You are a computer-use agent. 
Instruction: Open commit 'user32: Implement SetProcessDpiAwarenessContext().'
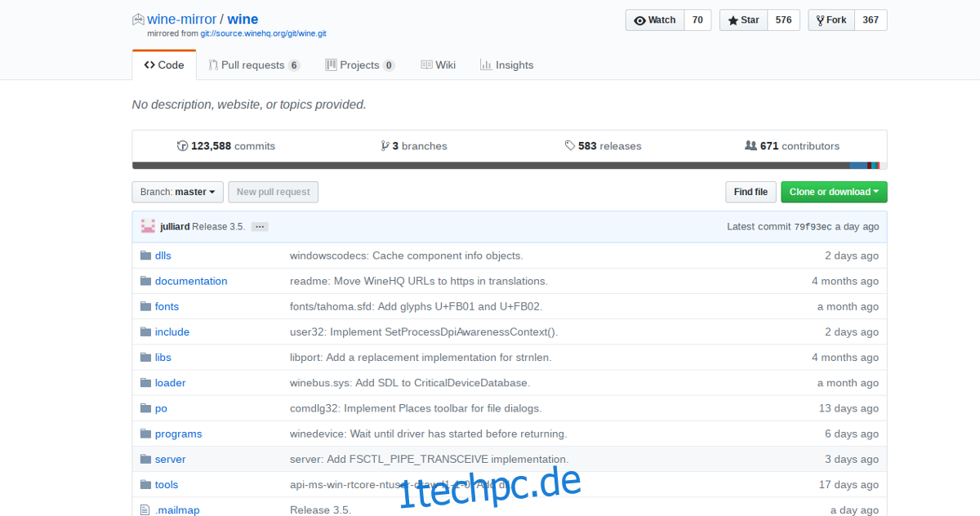pyautogui.click(x=425, y=331)
